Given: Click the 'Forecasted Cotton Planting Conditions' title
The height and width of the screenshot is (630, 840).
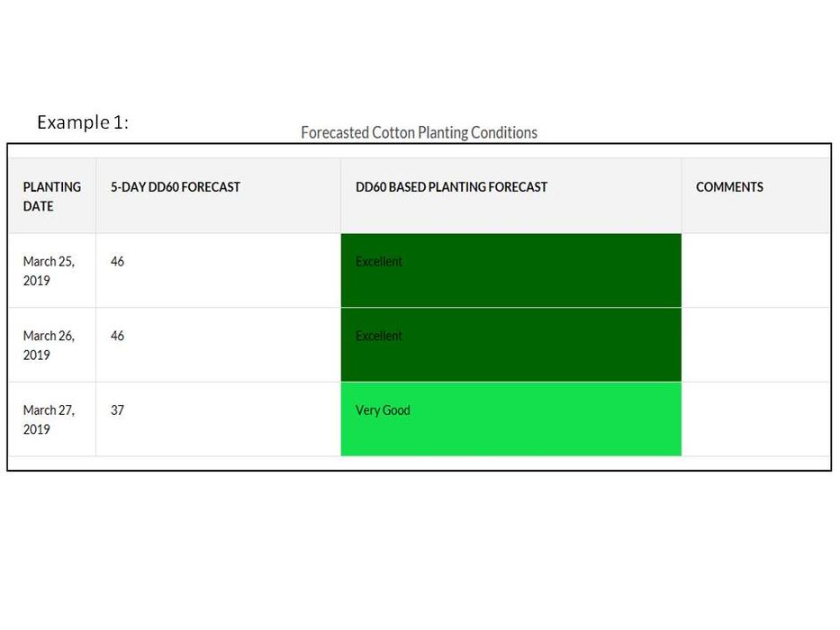Looking at the screenshot, I should point(419,132).
